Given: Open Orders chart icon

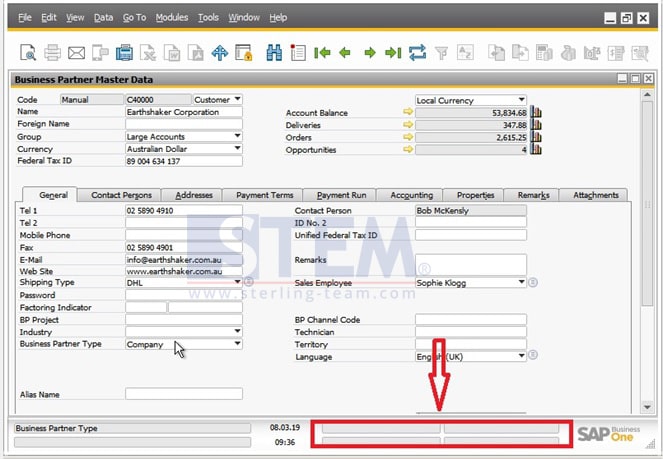Looking at the screenshot, I should point(536,137).
